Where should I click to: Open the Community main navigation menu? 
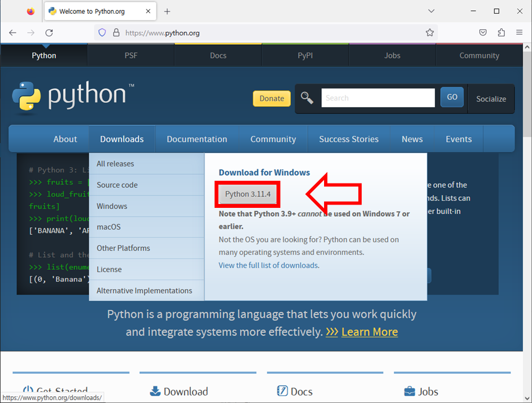click(x=273, y=139)
